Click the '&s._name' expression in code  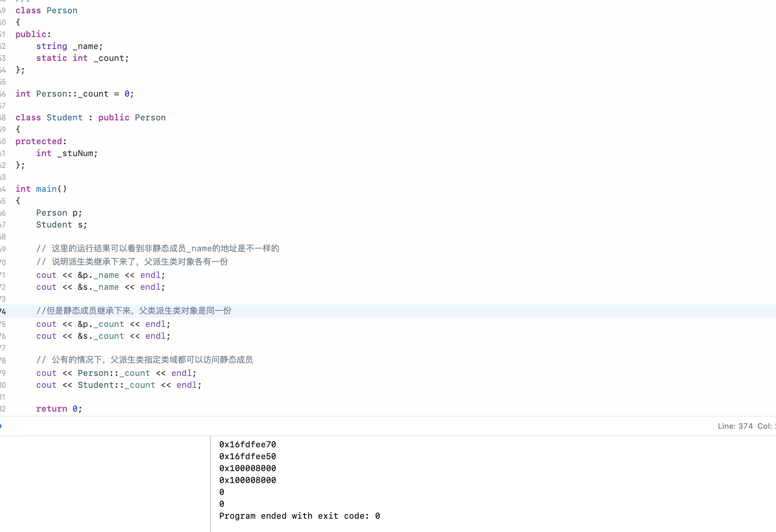pos(98,287)
